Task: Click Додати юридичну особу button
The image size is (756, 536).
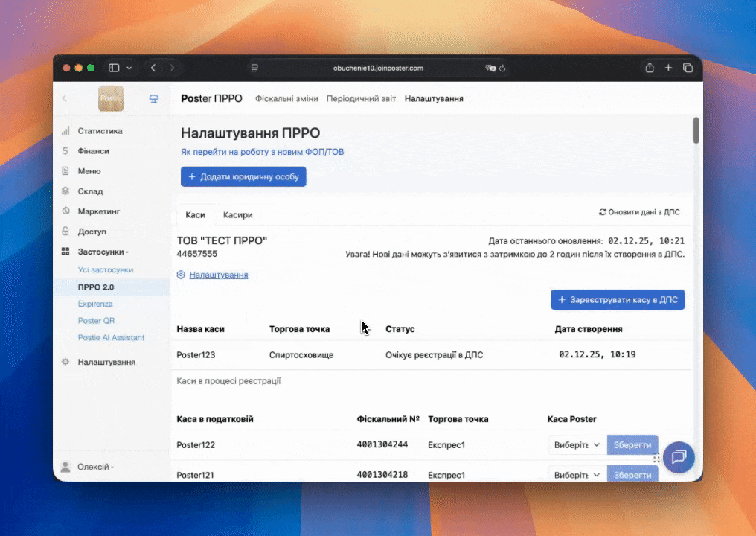Action: tap(243, 176)
